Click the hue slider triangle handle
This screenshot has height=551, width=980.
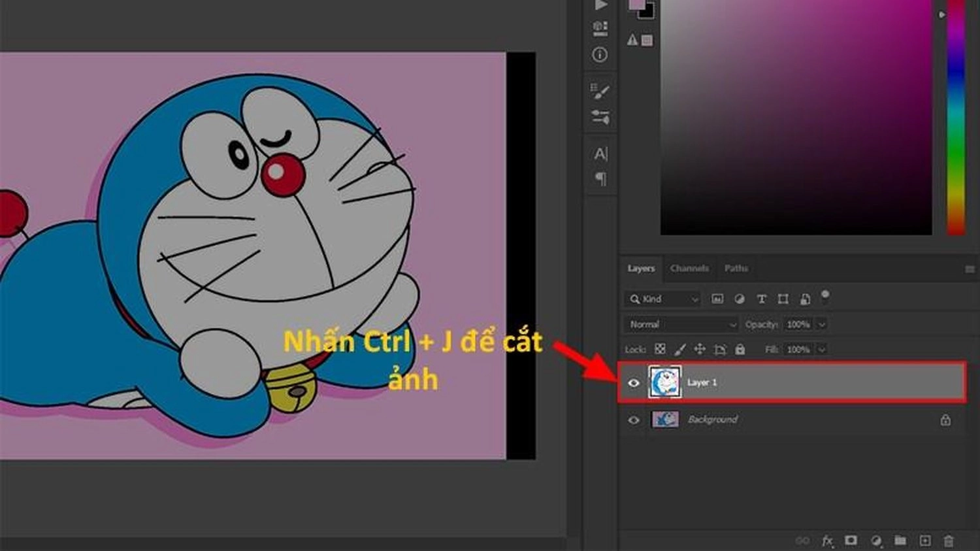pyautogui.click(x=941, y=14)
